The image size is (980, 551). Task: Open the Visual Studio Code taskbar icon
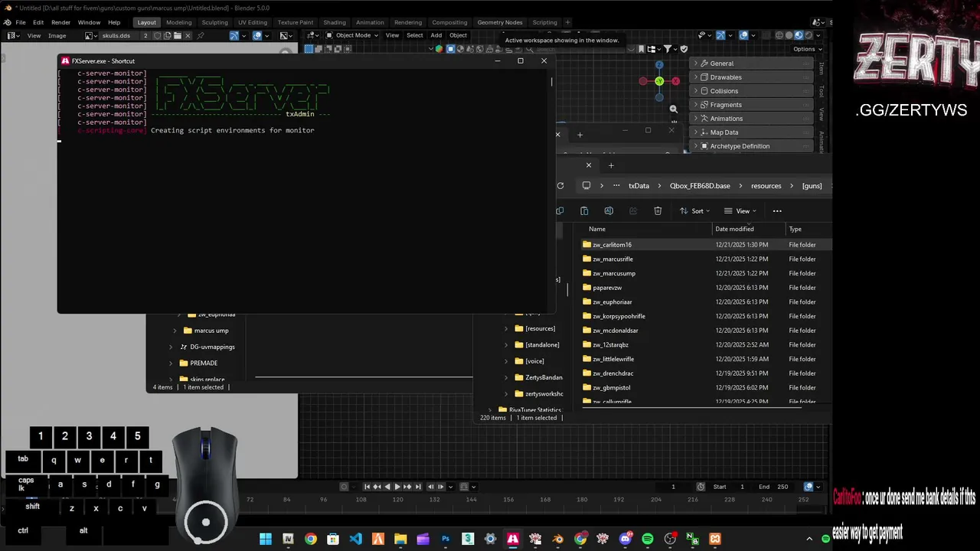pos(355,539)
